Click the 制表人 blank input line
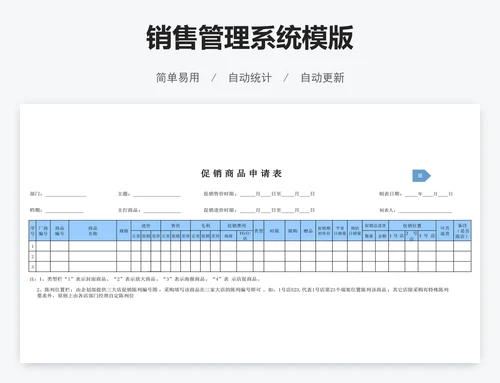This screenshot has height=383, width=500. pyautogui.click(x=425, y=211)
